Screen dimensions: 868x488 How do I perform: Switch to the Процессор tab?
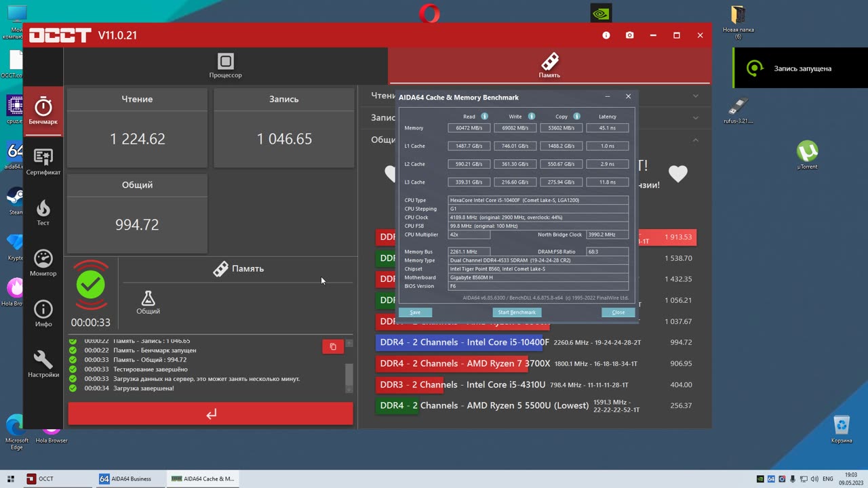(226, 66)
